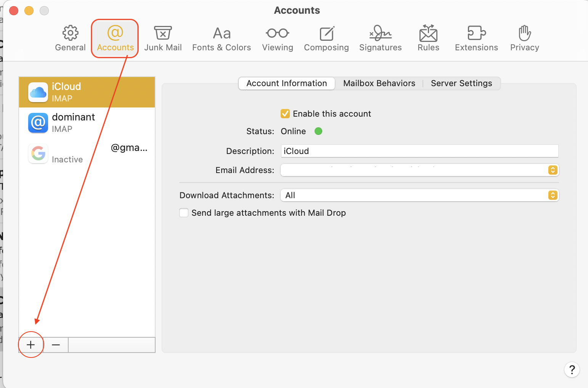Image resolution: width=588 pixels, height=388 pixels.
Task: Switch to the Server Settings tab
Action: [461, 83]
